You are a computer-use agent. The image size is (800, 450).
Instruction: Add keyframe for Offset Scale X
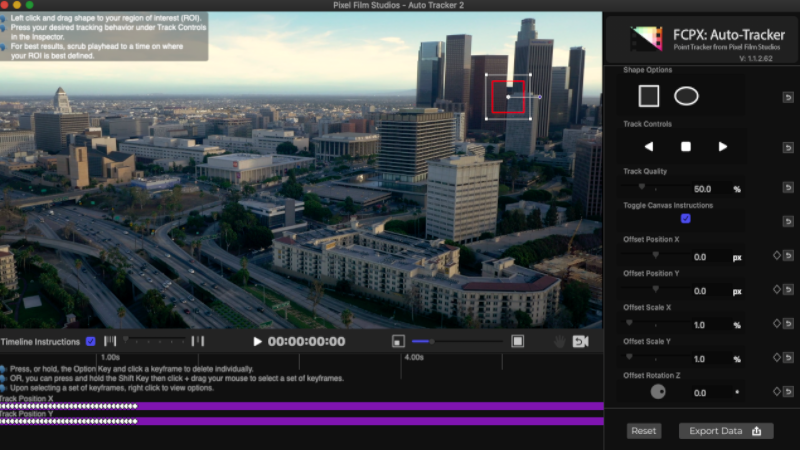tap(777, 323)
